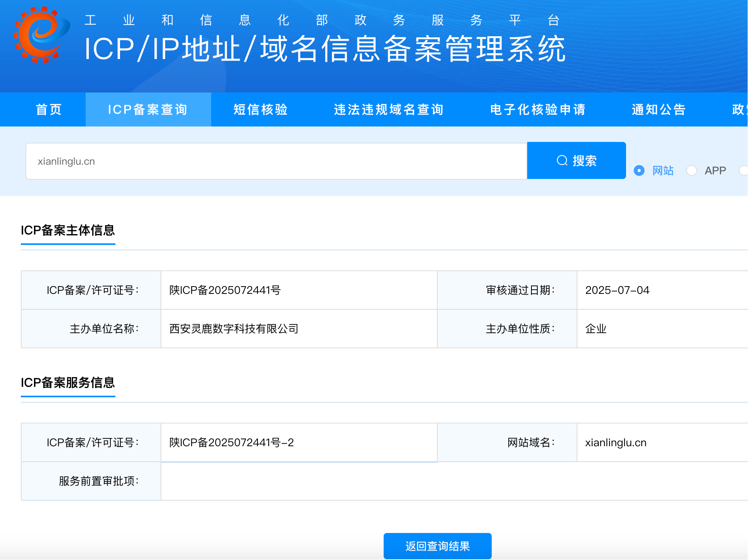Screen dimensions: 748x560
Task: Go to 短信核验 menu item
Action: point(261,110)
